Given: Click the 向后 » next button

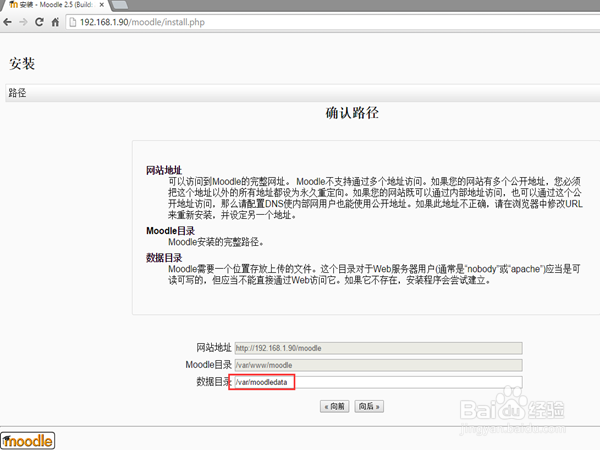Looking at the screenshot, I should (x=369, y=406).
